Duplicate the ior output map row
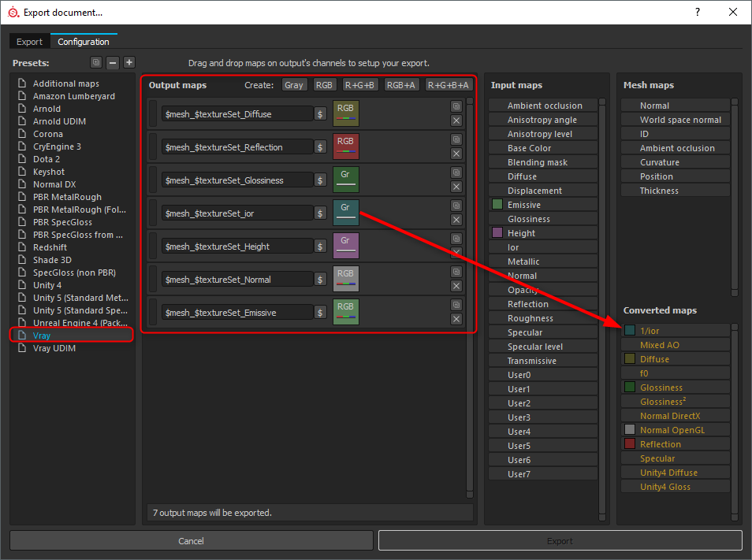The height and width of the screenshot is (560, 752). coord(456,206)
